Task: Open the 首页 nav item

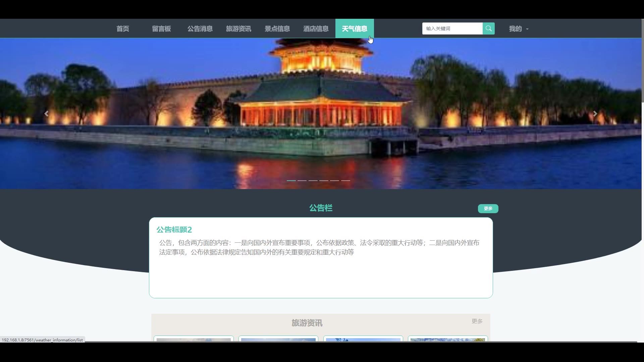Action: 123,28
